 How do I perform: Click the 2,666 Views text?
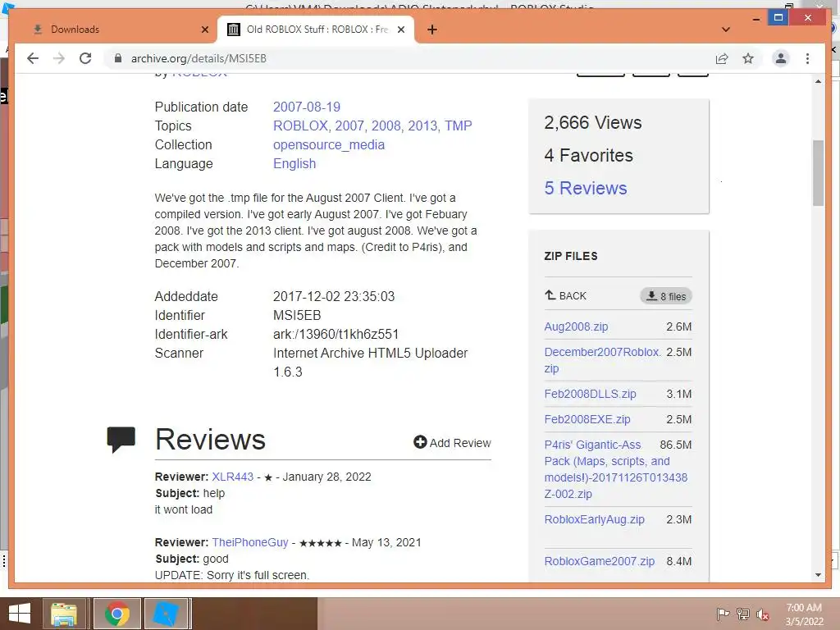(x=592, y=123)
